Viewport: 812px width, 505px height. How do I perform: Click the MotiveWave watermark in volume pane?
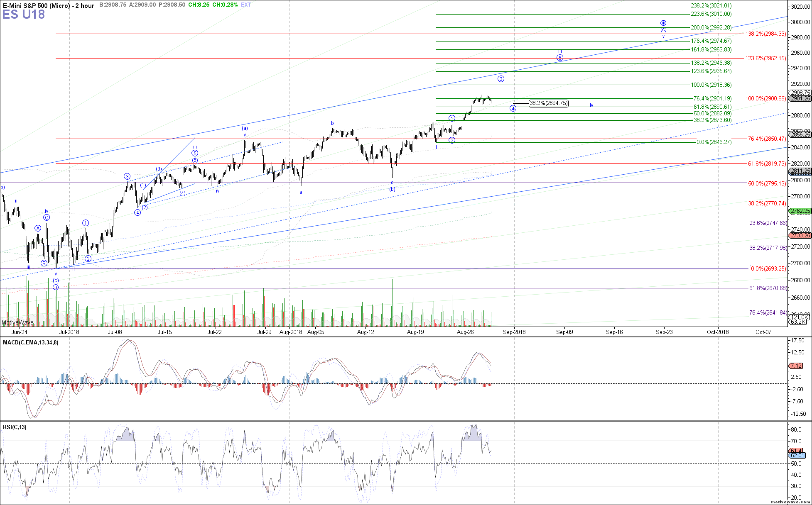point(17,322)
